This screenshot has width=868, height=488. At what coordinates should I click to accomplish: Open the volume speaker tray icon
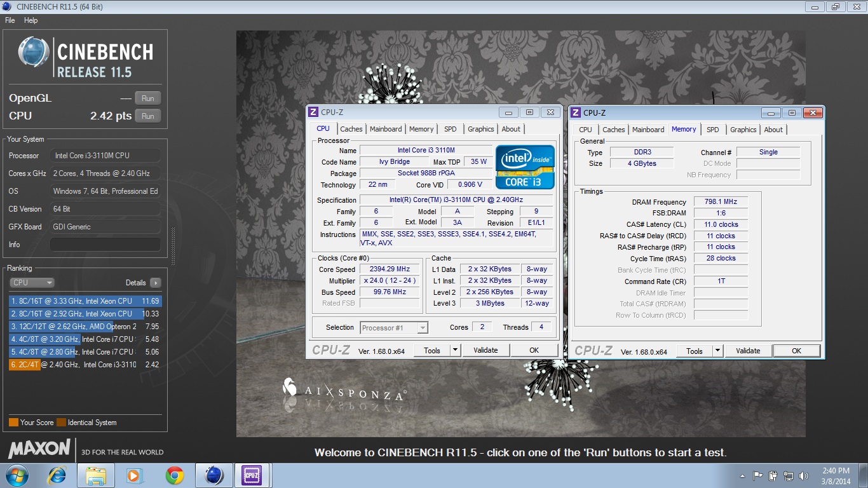pos(804,475)
